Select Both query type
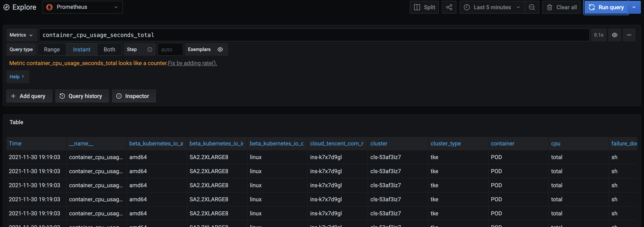Image resolution: width=644 pixels, height=227 pixels. coord(109,49)
